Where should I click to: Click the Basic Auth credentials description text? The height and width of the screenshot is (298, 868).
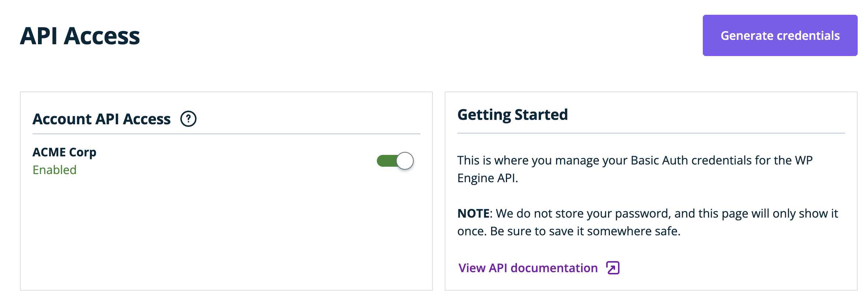tap(635, 169)
